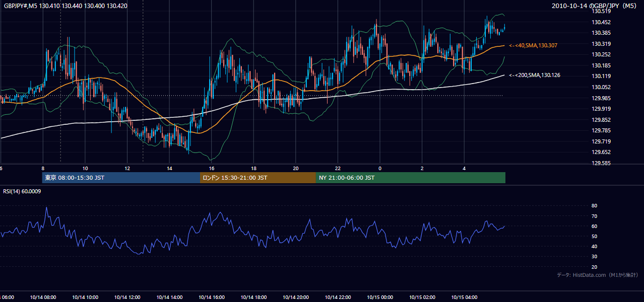Select the ロンドン 15:30-21:00 JST session bar
This screenshot has width=644, height=302.
258,178
